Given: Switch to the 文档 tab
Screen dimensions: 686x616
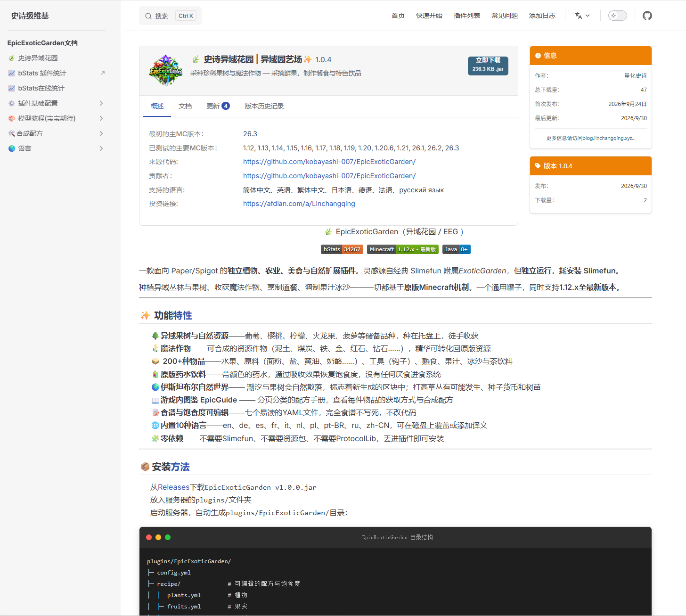Looking at the screenshot, I should pos(185,106).
